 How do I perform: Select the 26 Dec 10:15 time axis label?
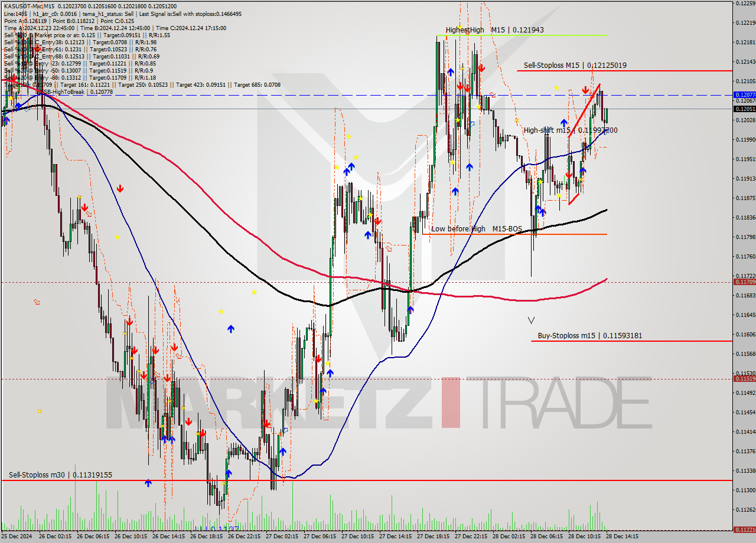coord(132,538)
